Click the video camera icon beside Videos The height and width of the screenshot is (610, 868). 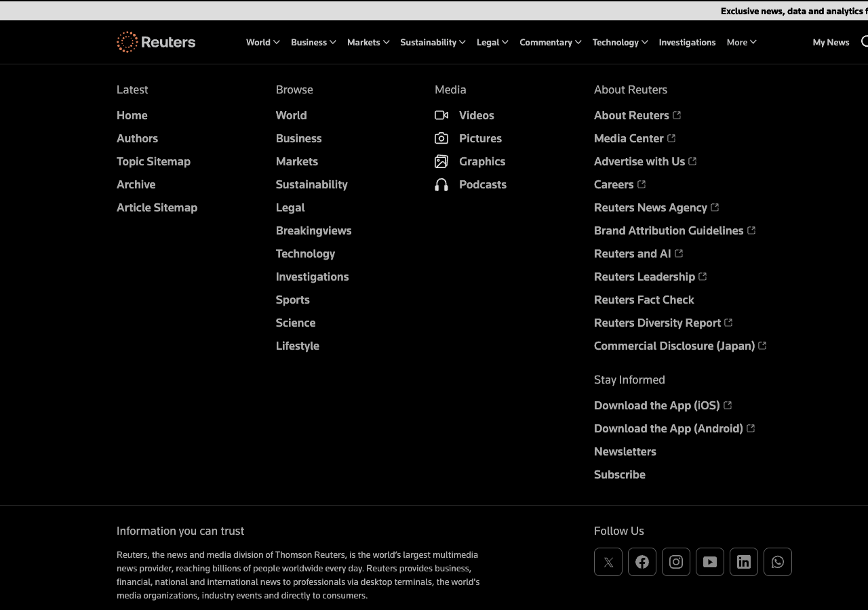(x=441, y=115)
